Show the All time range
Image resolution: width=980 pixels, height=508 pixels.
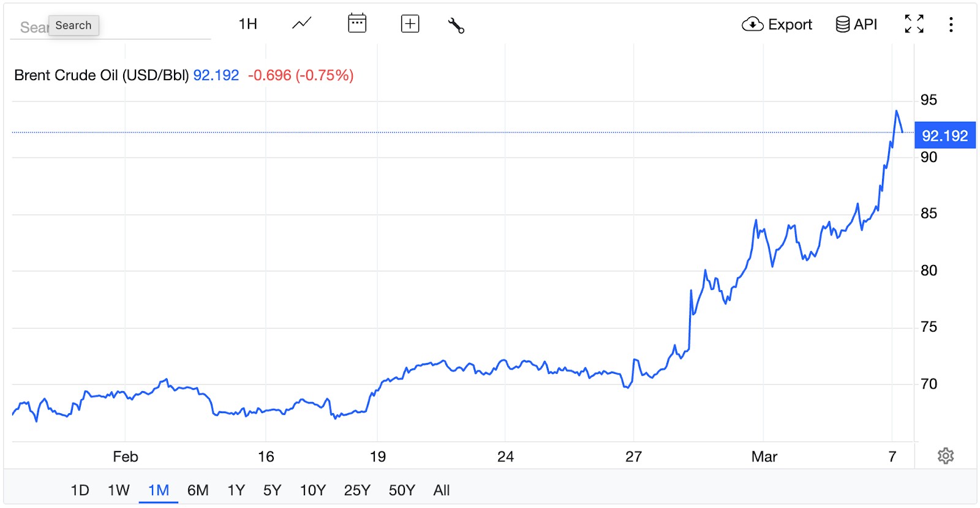click(441, 490)
